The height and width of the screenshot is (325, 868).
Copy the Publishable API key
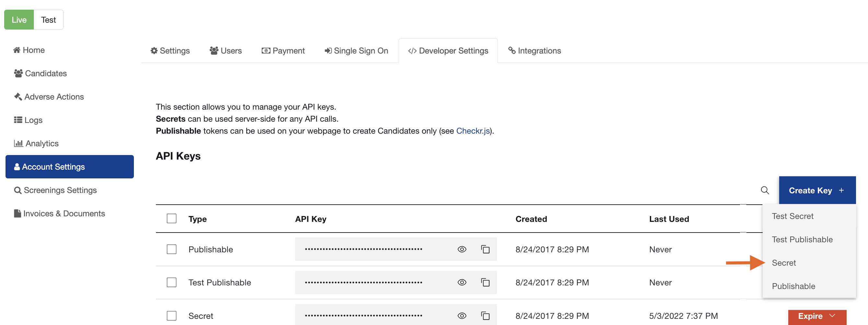(x=486, y=249)
